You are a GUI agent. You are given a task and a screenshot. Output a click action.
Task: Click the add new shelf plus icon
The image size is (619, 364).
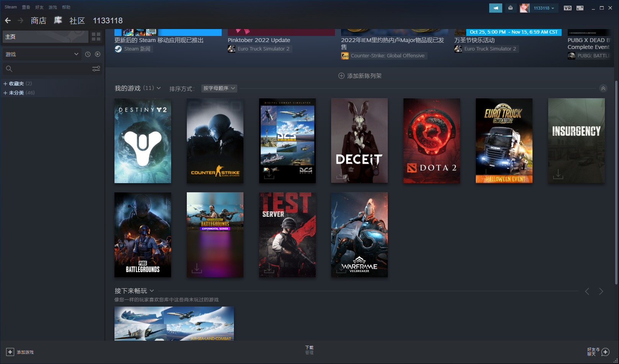[x=341, y=76]
